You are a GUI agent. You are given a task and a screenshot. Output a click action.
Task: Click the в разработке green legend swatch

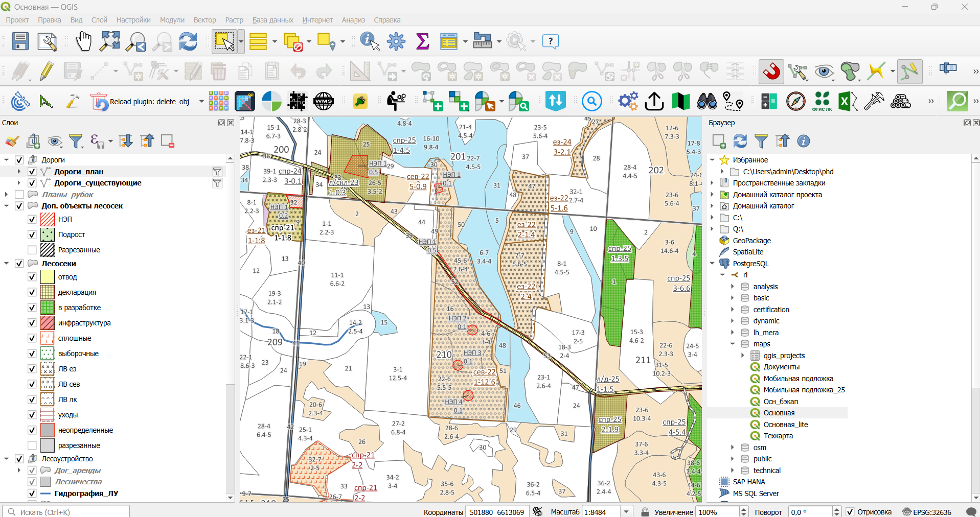tap(48, 308)
